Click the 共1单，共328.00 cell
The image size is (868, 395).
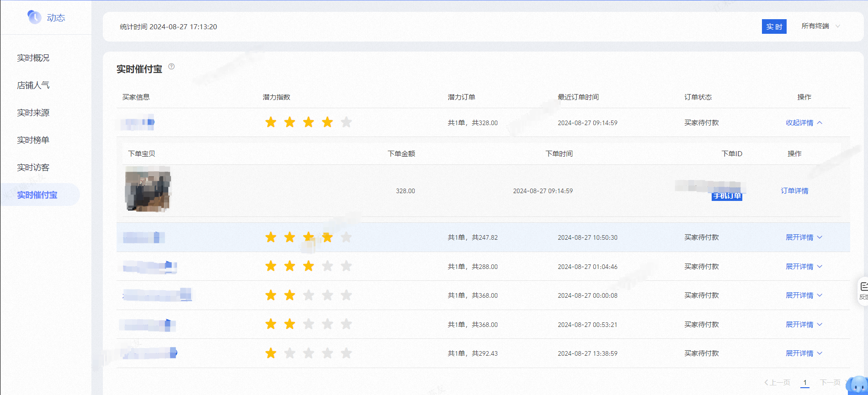[x=473, y=123]
